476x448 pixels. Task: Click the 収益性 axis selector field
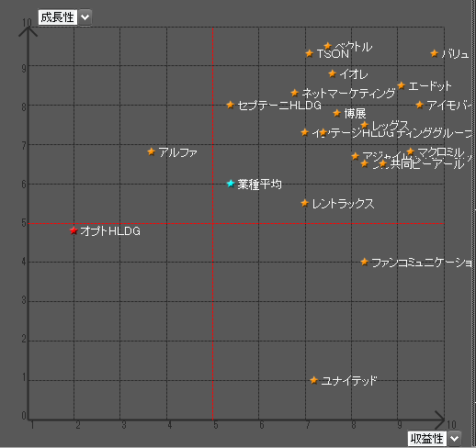coord(427,439)
